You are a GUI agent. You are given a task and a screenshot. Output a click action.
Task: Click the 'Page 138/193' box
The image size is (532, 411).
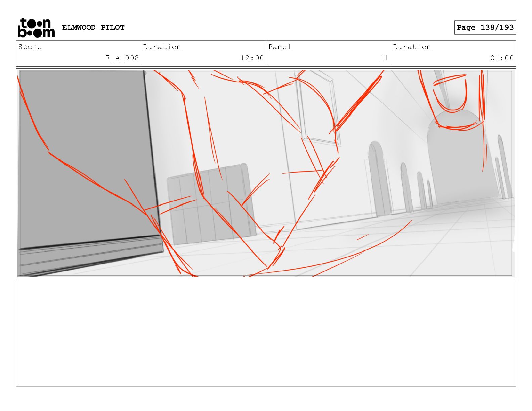coord(485,28)
